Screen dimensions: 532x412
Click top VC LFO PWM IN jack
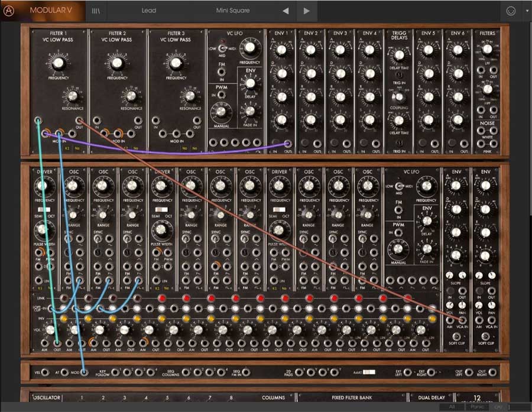[222, 95]
